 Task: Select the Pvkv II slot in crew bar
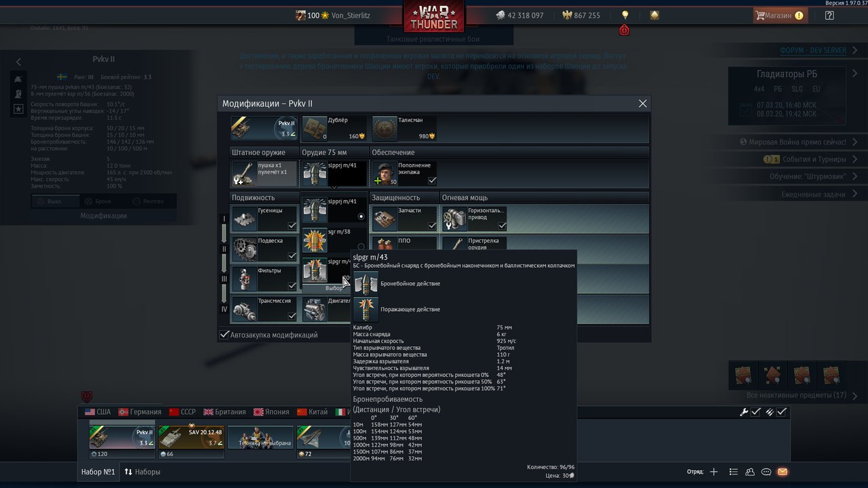(122, 439)
